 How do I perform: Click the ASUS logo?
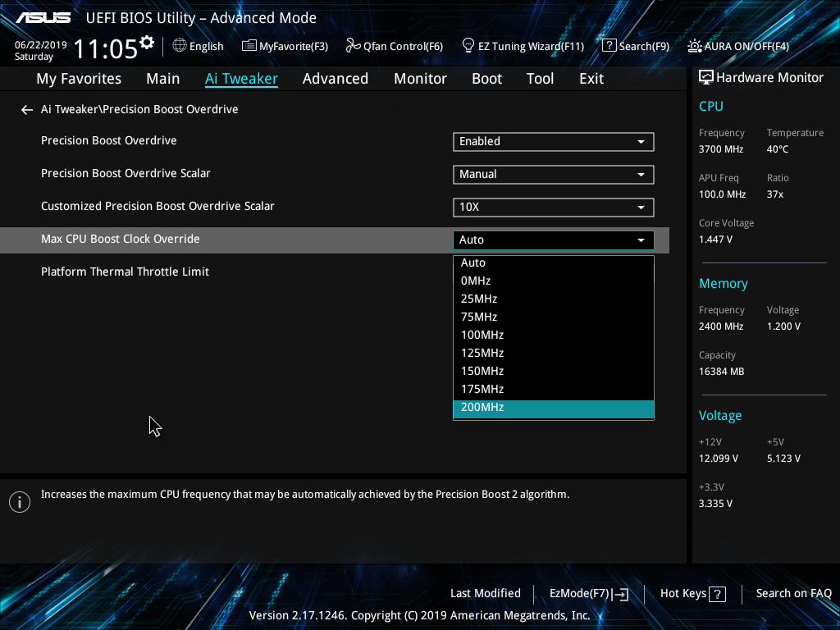coord(43,18)
